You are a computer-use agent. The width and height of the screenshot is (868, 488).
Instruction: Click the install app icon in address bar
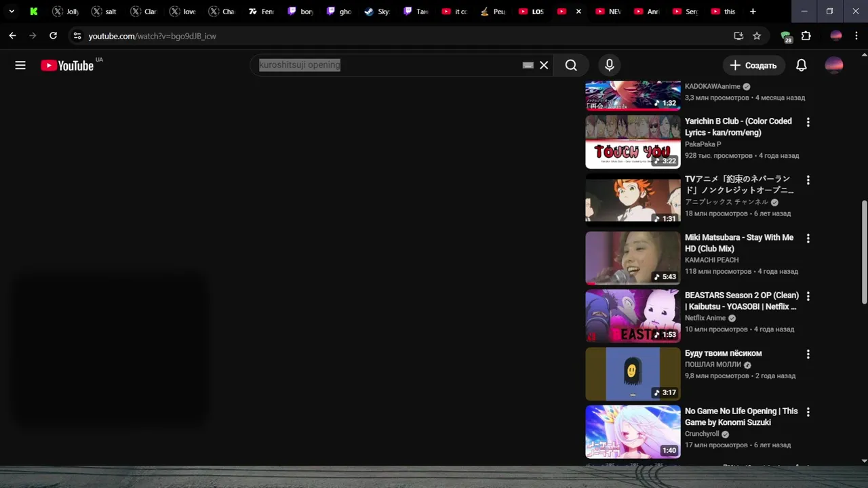click(738, 36)
